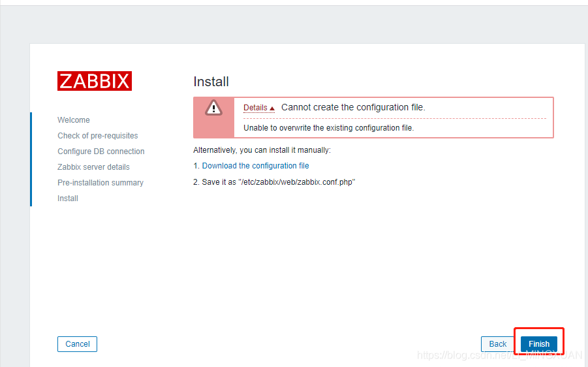588x367 pixels.
Task: Select Pre-installation summary step
Action: point(101,183)
